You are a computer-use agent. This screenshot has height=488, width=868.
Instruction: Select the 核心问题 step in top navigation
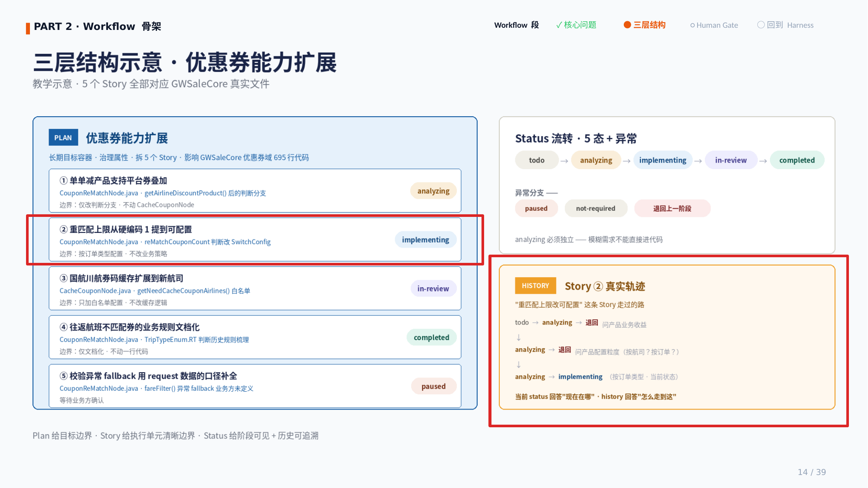click(x=576, y=25)
